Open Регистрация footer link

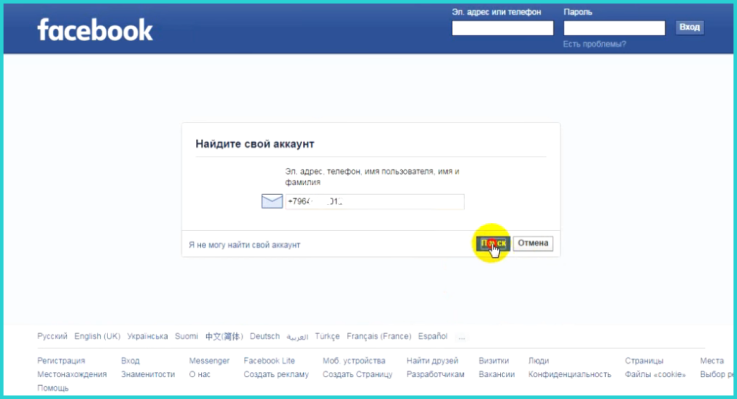[x=61, y=361]
